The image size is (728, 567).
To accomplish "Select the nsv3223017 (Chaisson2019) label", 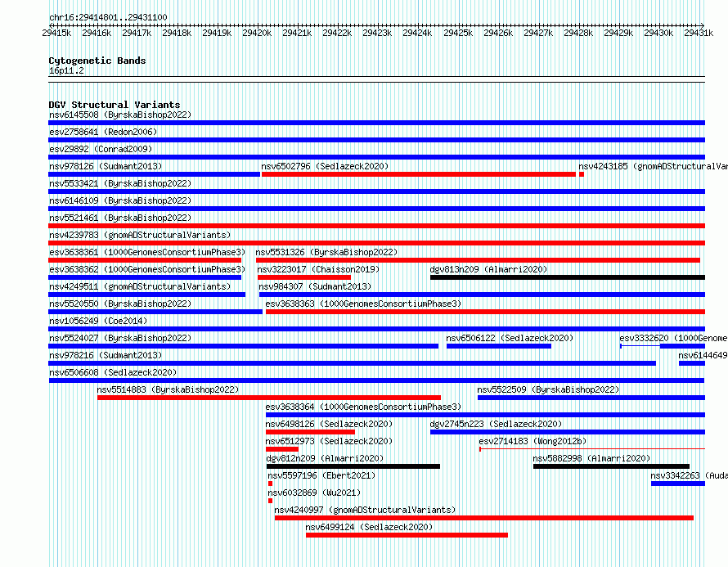I will 318,269.
